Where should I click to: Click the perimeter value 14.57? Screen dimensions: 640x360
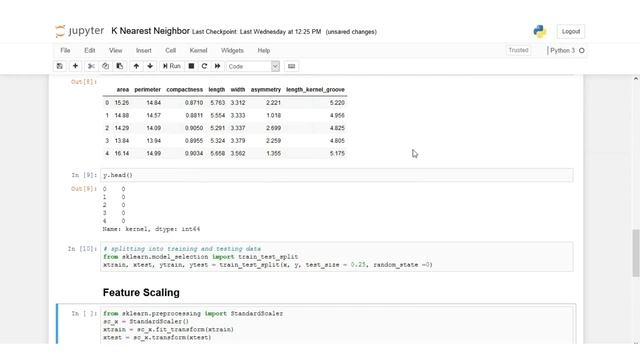point(153,116)
